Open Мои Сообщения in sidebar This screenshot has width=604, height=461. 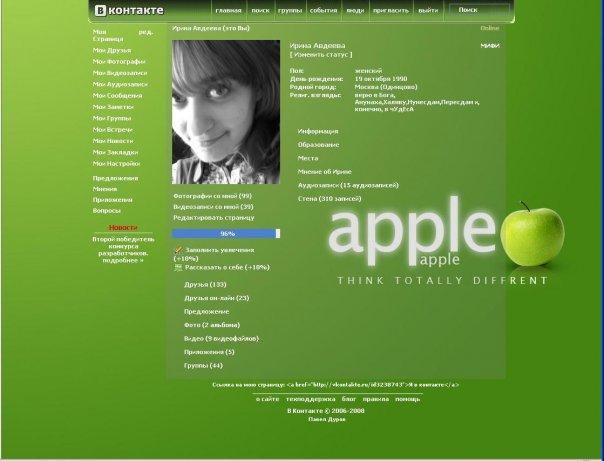117,96
